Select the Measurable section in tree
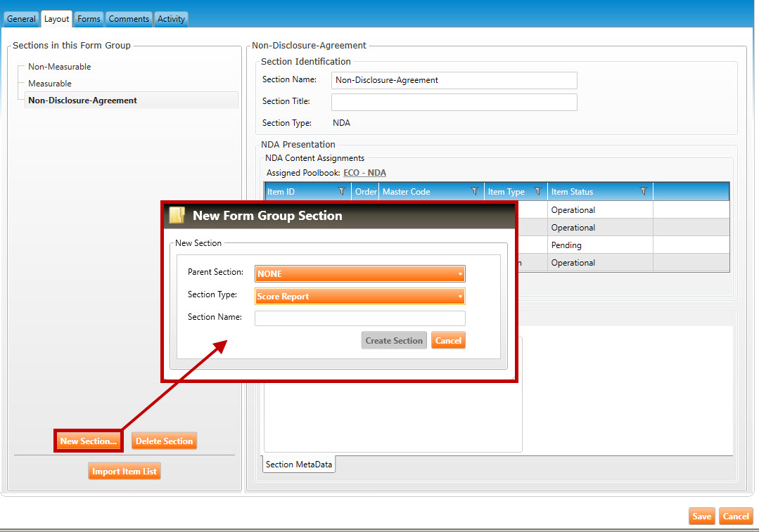Viewport: 759px width, 532px height. [50, 84]
